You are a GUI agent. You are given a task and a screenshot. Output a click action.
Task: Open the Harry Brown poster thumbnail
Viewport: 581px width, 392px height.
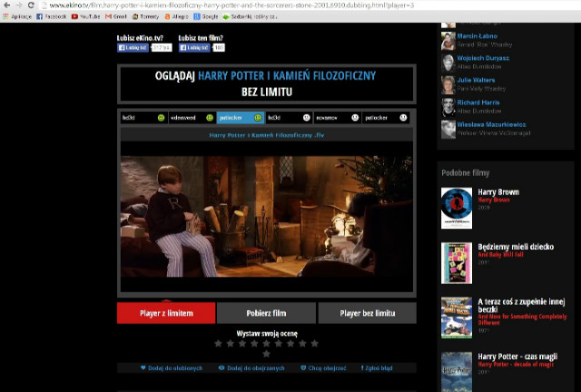[x=457, y=208]
